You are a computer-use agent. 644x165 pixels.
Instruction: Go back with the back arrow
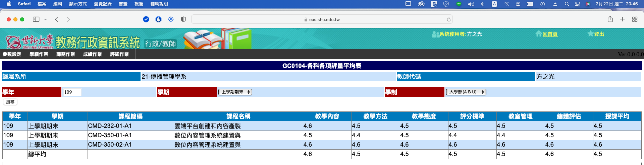[x=56, y=19]
